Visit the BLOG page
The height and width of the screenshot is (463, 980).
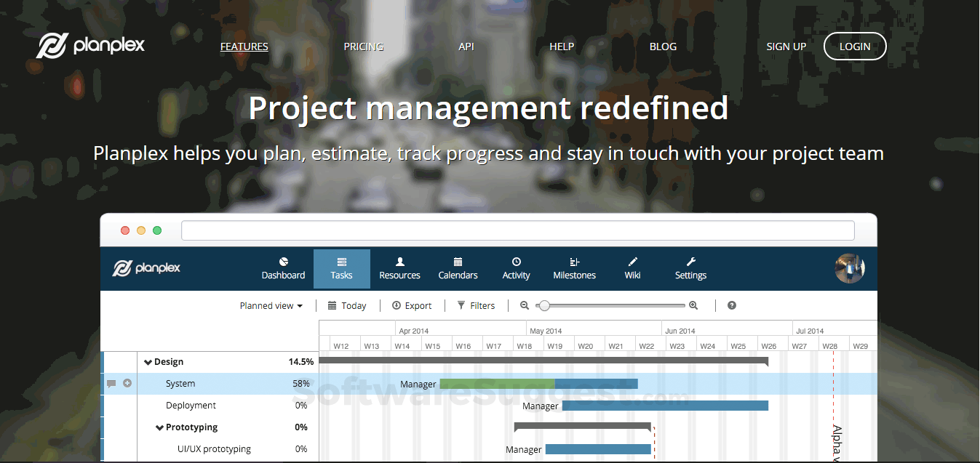(663, 47)
